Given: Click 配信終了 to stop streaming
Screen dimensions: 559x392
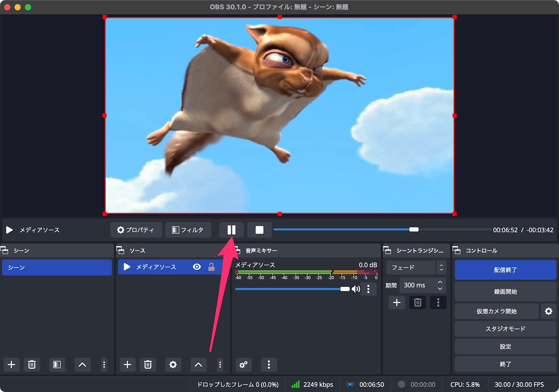Looking at the screenshot, I should (x=505, y=270).
